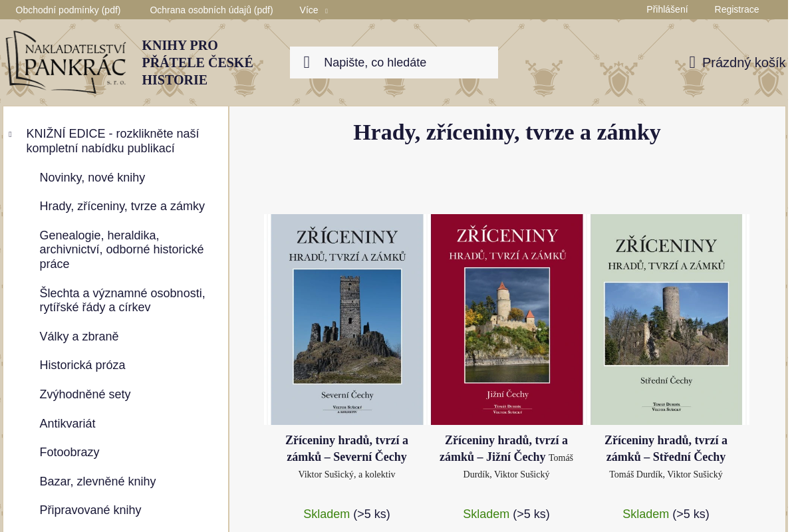Viewport: 798px width, 532px height.
Task: Select Novinky, nové knihy category
Action: (x=92, y=178)
